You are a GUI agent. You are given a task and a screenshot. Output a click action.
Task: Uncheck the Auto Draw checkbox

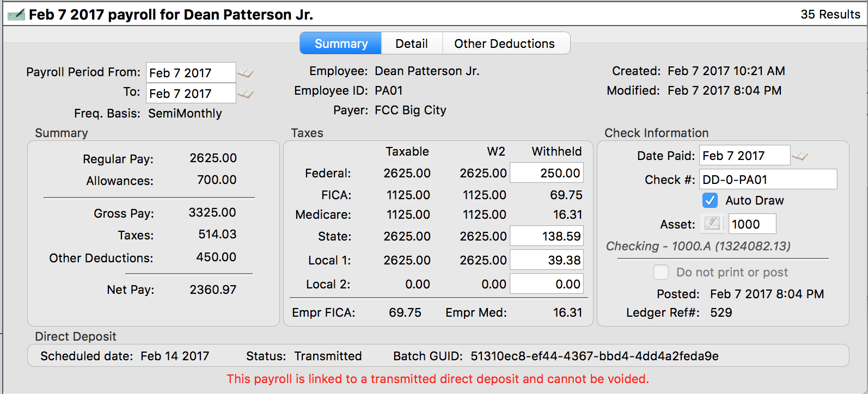click(x=710, y=200)
